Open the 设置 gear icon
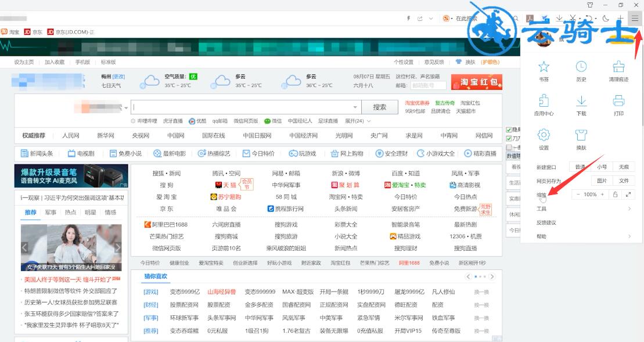 tap(544, 135)
